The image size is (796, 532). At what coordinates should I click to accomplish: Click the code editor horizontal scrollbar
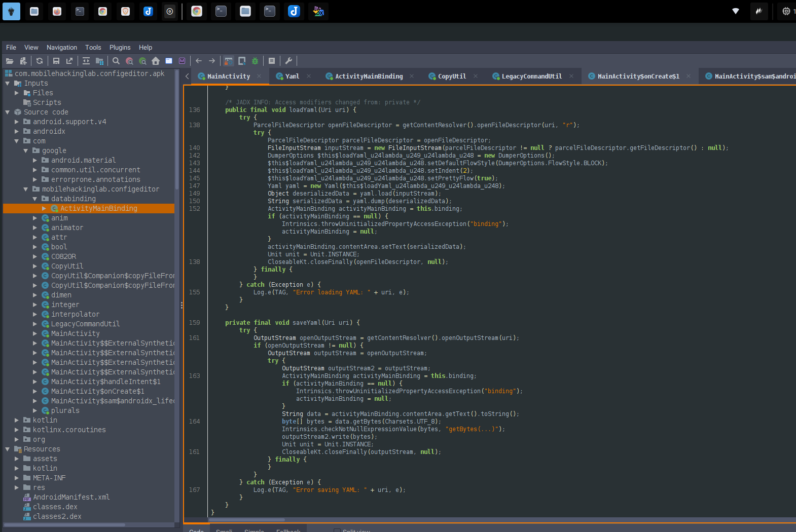click(247, 520)
